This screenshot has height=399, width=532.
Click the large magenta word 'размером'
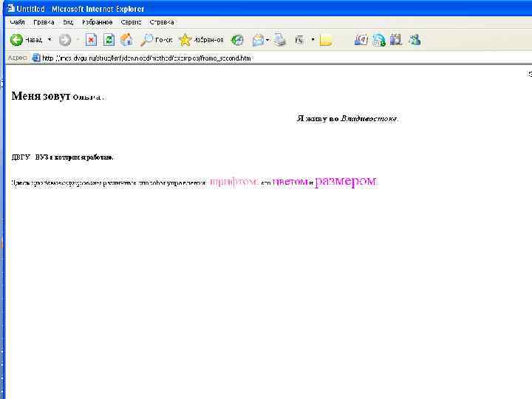pos(346,181)
